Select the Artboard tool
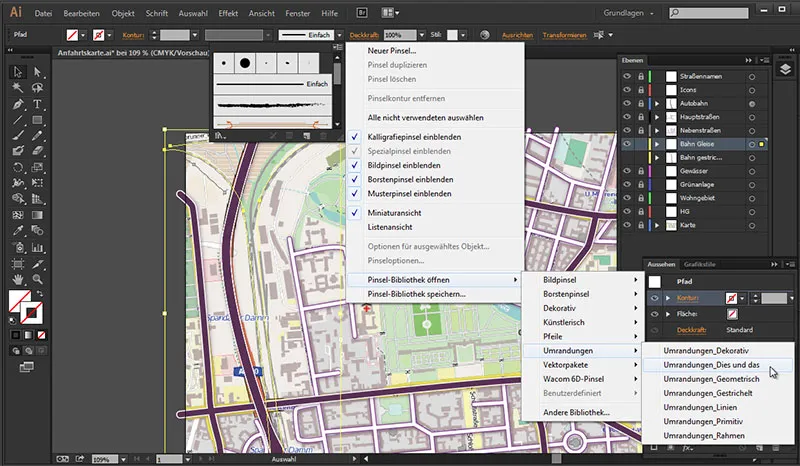 [18, 264]
